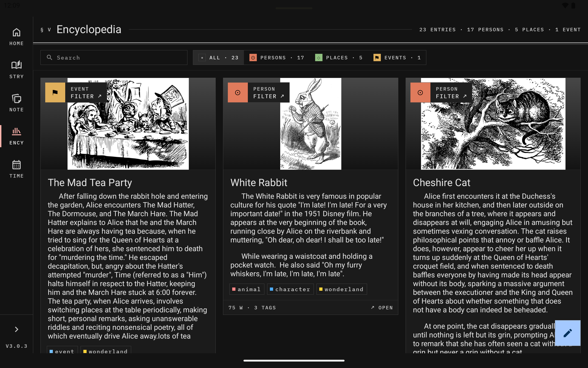Click the Encyclopedia page heading

pos(89,29)
